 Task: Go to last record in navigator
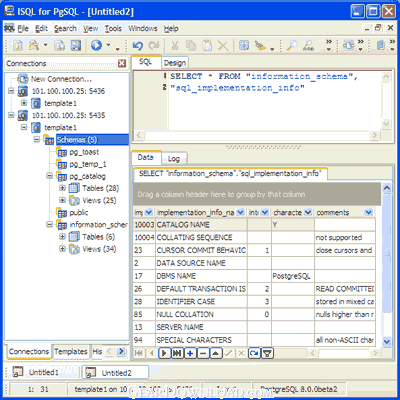coord(177,353)
